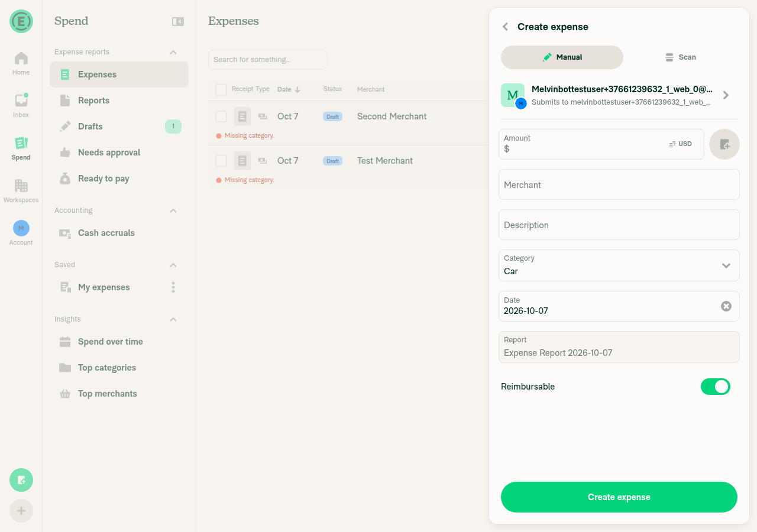Click the Second Merchant expense type icon
This screenshot has width=757, height=532.
tap(263, 116)
